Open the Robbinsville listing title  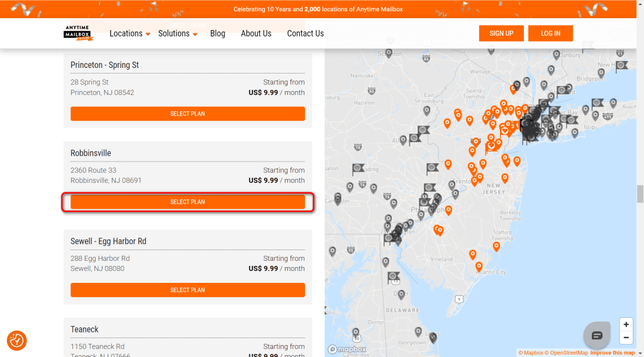click(91, 153)
